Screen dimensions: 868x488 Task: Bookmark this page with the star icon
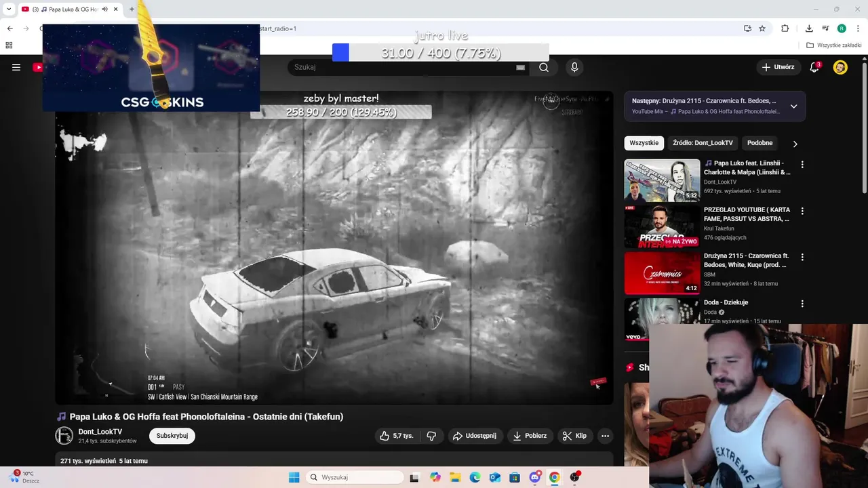[762, 28]
